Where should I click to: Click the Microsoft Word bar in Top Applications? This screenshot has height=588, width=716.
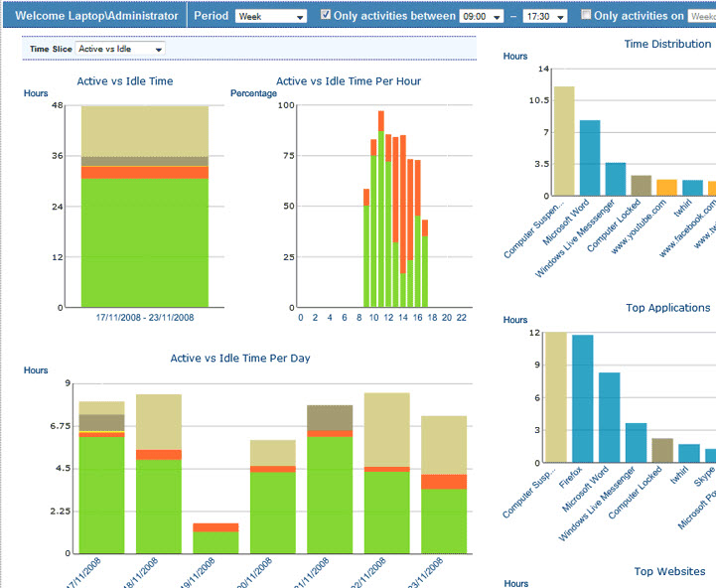[609, 417]
